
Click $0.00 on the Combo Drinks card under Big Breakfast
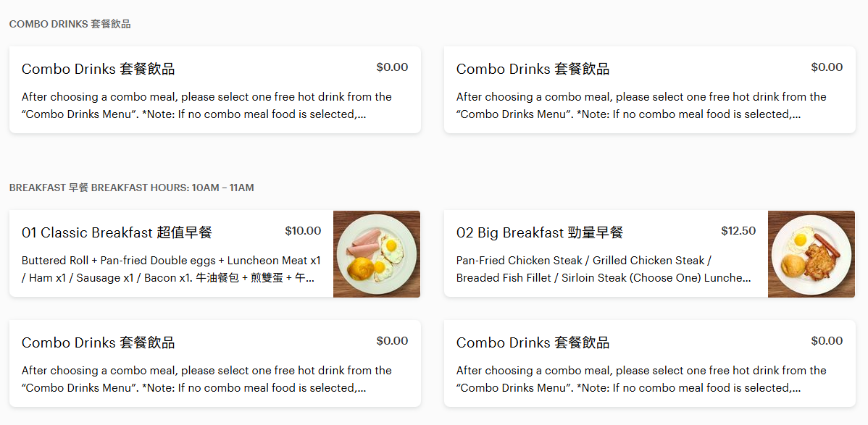[x=827, y=341]
